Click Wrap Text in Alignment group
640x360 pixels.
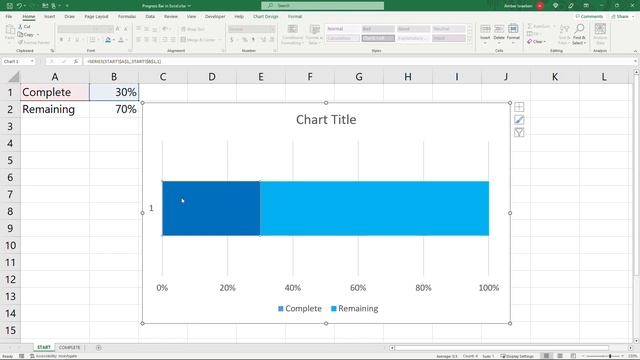[x=193, y=29]
